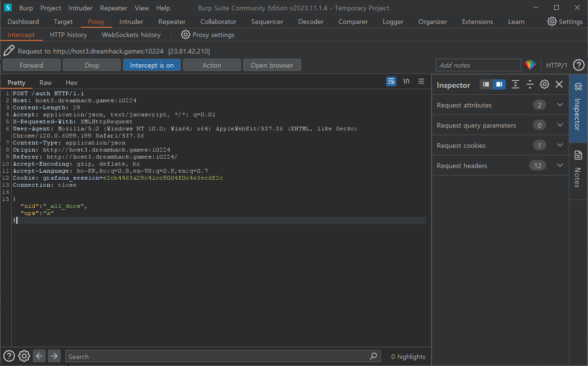Toggle line wrap in message editor
The height and width of the screenshot is (366, 588).
(391, 81)
